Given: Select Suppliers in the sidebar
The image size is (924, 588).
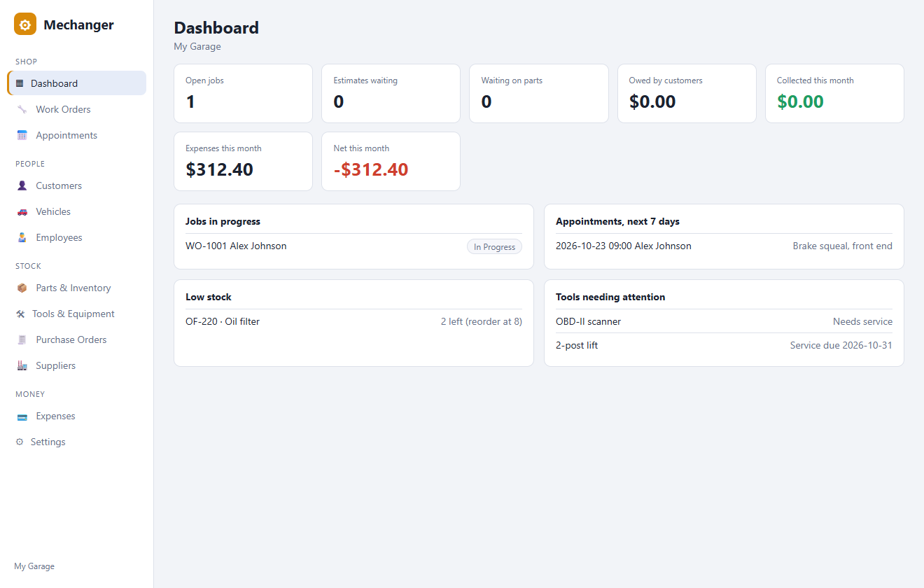Looking at the screenshot, I should coord(77,365).
